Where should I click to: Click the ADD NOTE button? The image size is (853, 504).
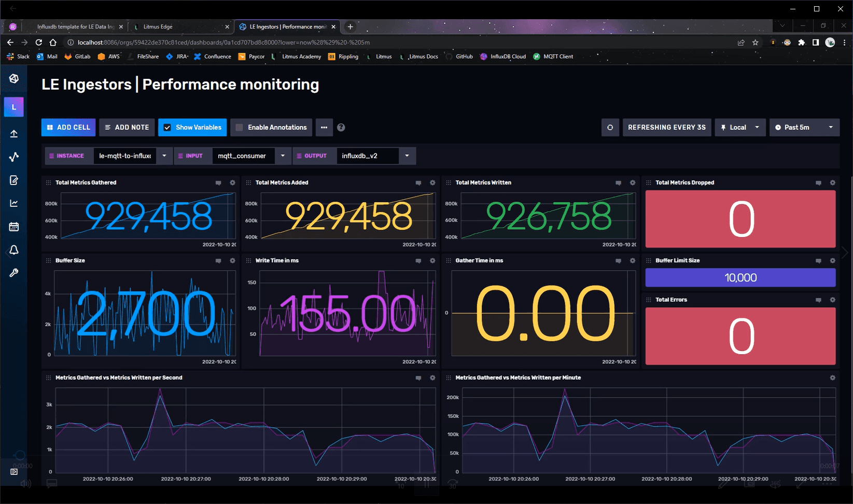[x=127, y=127]
